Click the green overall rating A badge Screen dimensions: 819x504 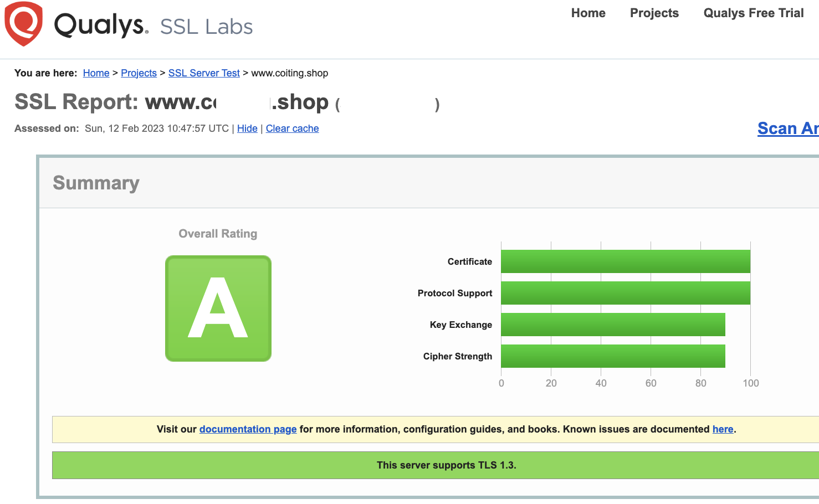click(218, 308)
